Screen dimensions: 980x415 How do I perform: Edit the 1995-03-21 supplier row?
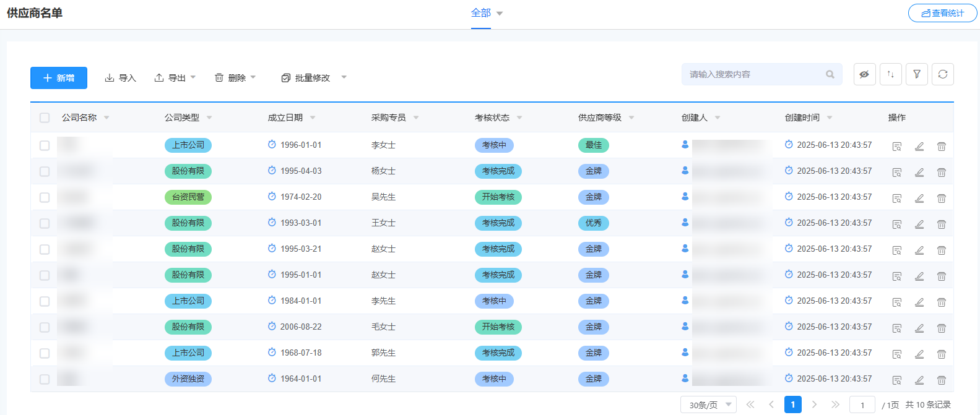coord(919,250)
